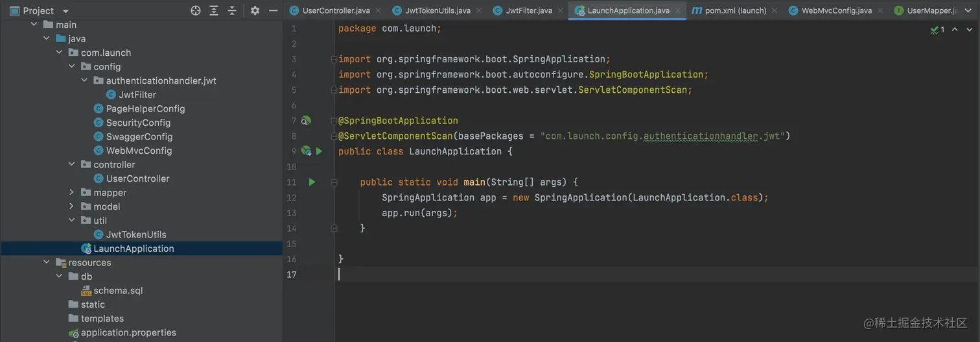Collapse the resources folder
980x342 pixels.
pos(47,263)
